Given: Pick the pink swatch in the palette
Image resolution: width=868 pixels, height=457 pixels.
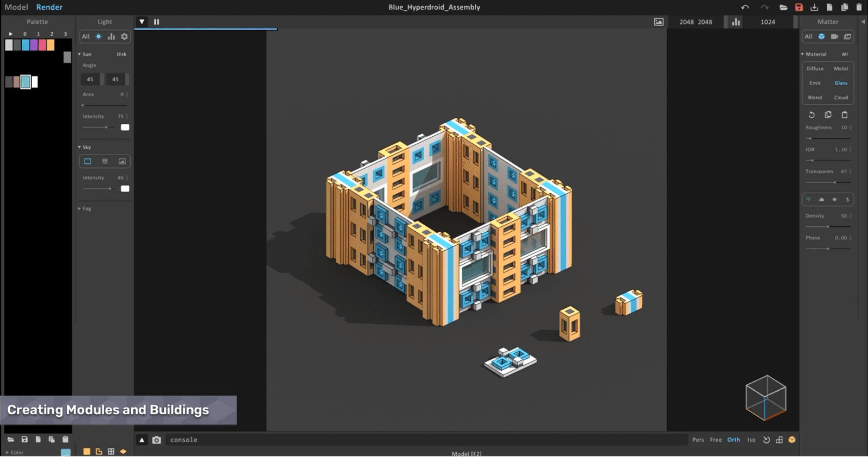Looking at the screenshot, I should point(42,45).
